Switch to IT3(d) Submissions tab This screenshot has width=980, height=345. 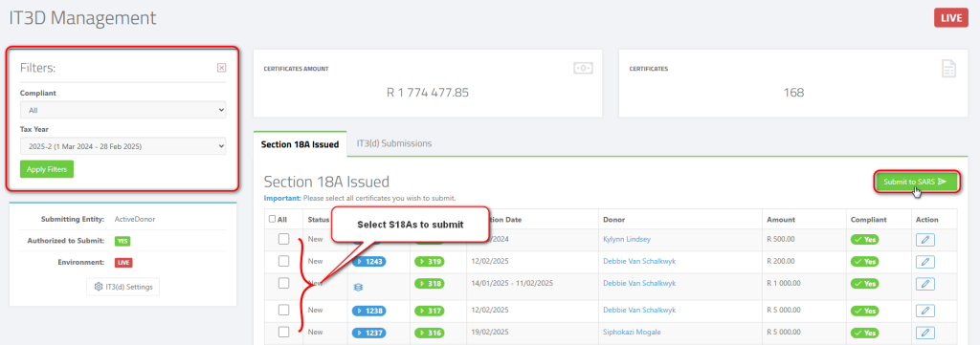tap(393, 143)
